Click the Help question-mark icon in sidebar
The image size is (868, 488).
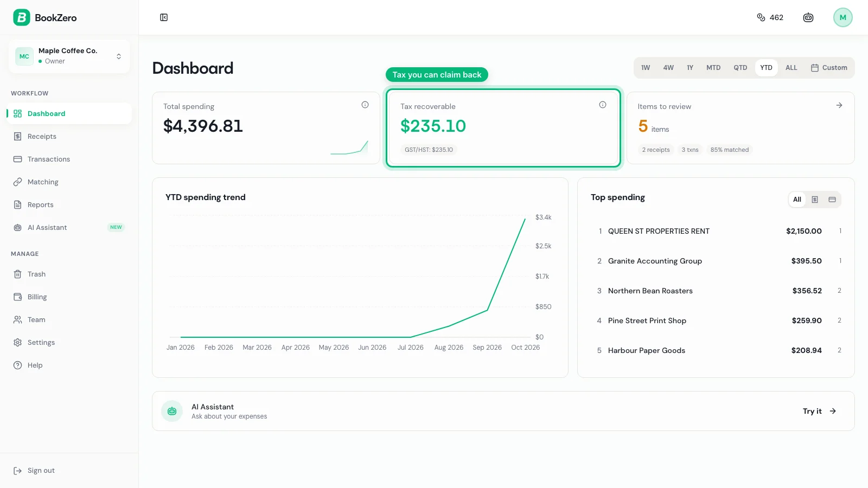point(17,365)
